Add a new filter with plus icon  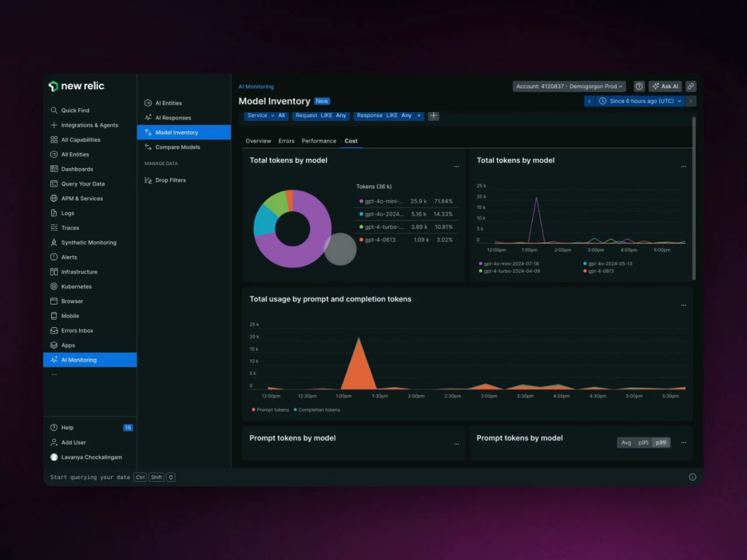coord(434,116)
